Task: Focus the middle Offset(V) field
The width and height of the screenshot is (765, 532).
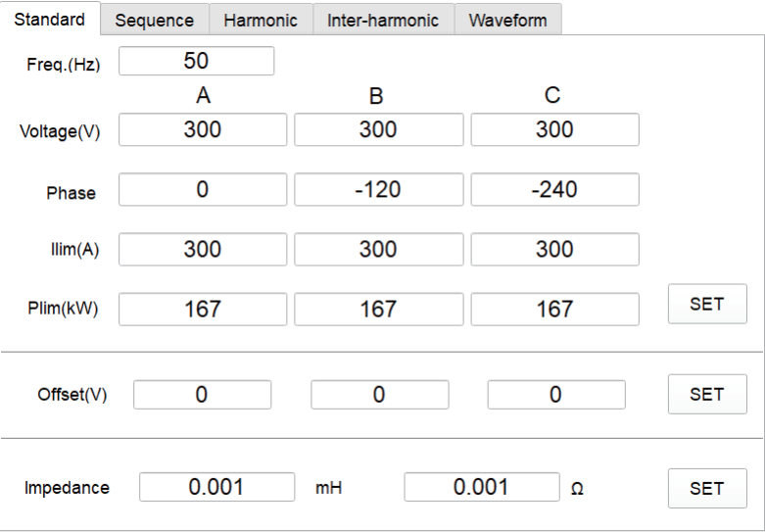Action: [379, 395]
